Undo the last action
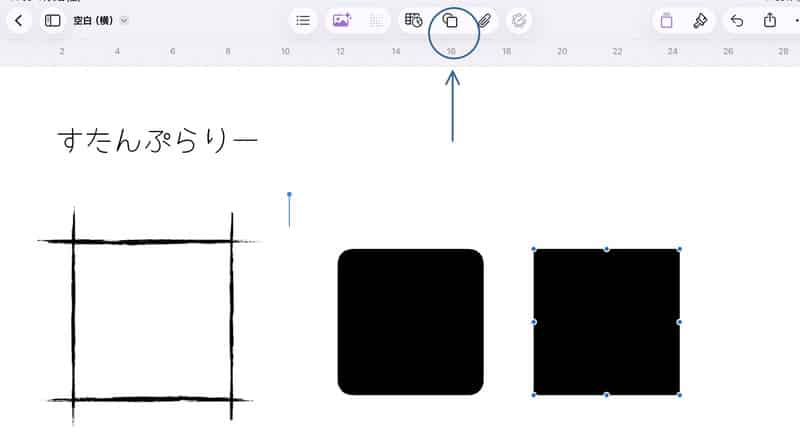This screenshot has height=437, width=800. tap(737, 21)
